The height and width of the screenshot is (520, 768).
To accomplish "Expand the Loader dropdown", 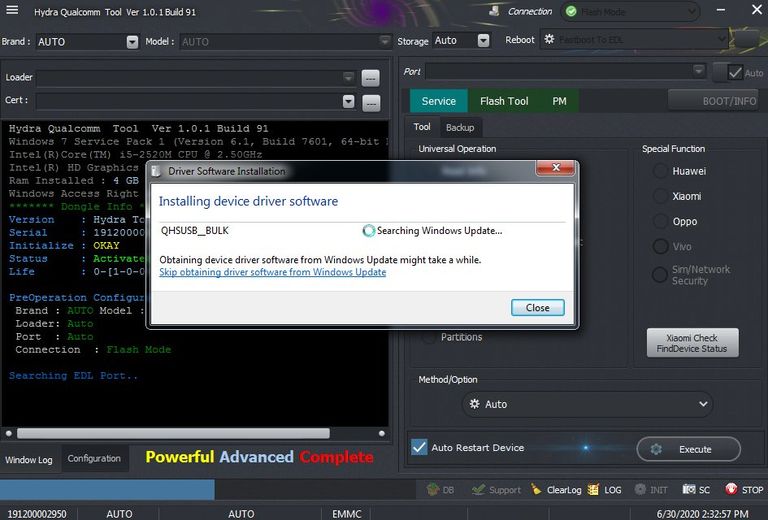I will point(348,77).
